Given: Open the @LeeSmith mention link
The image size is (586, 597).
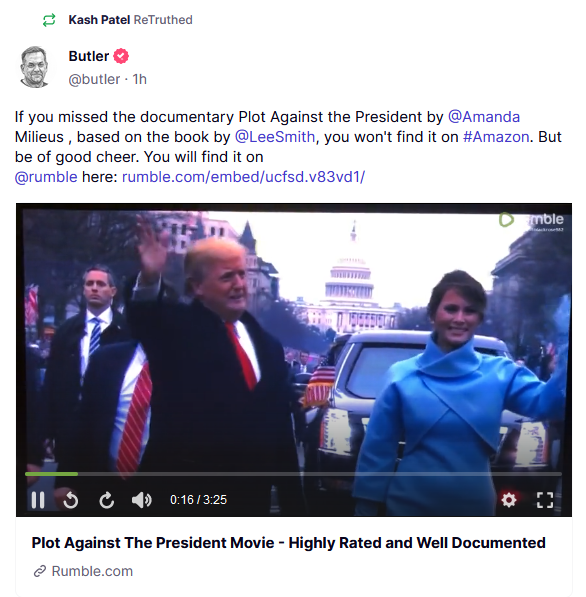Looking at the screenshot, I should [x=275, y=137].
